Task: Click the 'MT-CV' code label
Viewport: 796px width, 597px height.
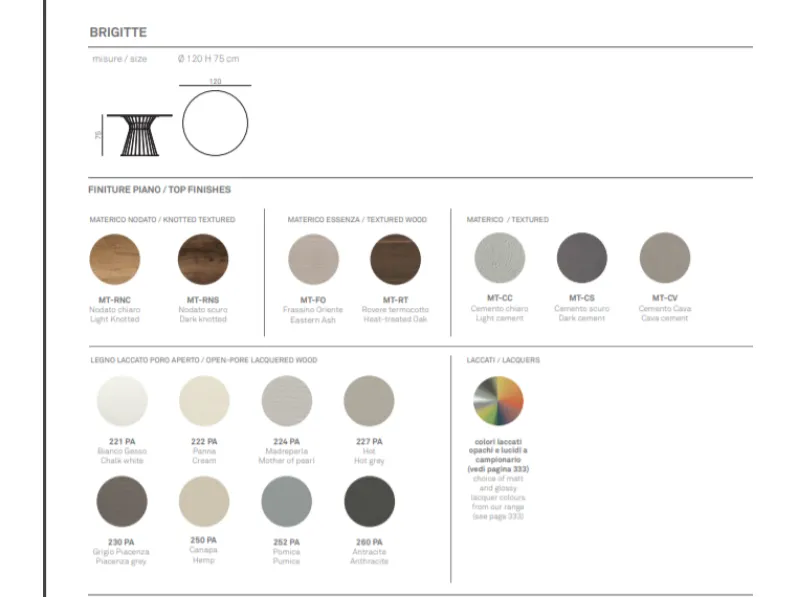Action: click(x=665, y=298)
